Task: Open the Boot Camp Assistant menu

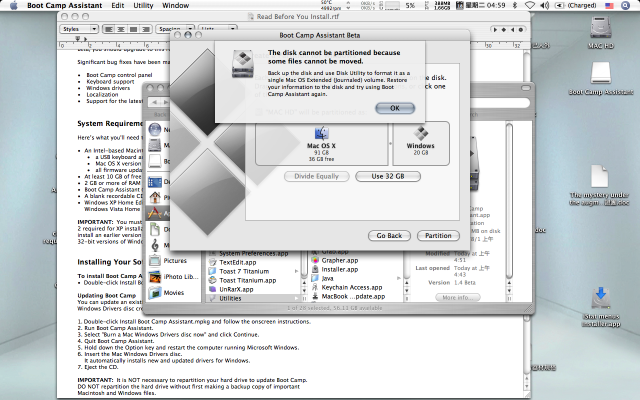Action: (x=64, y=5)
